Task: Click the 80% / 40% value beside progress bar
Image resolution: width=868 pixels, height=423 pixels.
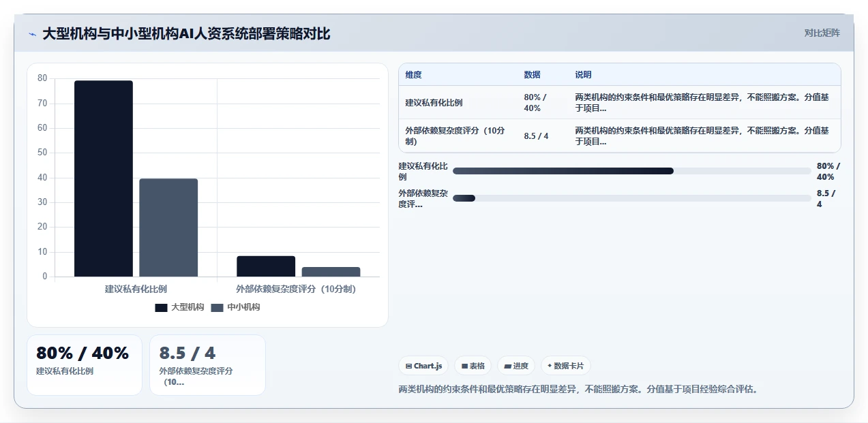Action: pos(828,171)
